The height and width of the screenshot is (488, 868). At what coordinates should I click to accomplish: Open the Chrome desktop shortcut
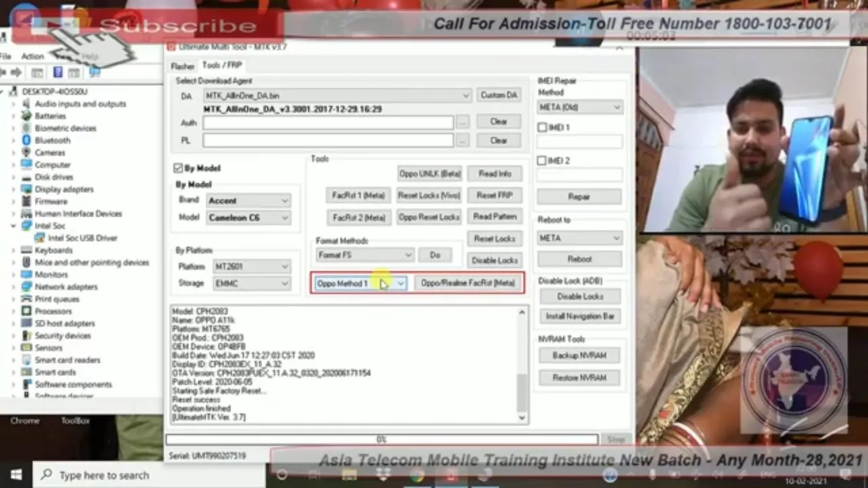coord(24,421)
